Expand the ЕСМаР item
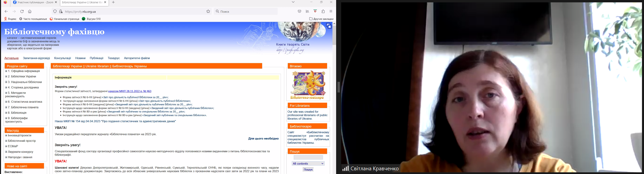Image resolution: width=644 pixels, height=174 pixels. click(x=6, y=146)
